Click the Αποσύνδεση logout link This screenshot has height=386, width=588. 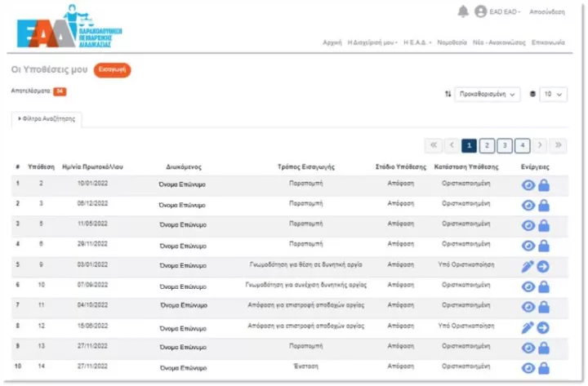tap(546, 12)
